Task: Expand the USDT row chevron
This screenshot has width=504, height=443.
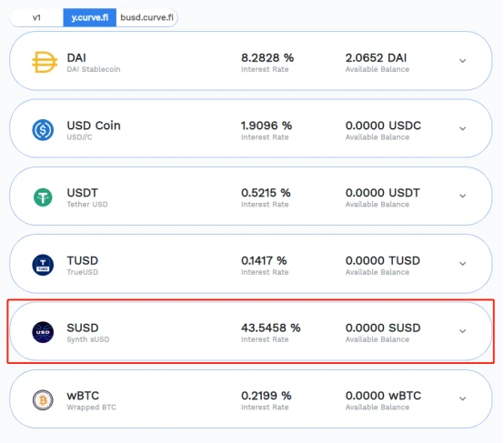Action: coord(462,196)
